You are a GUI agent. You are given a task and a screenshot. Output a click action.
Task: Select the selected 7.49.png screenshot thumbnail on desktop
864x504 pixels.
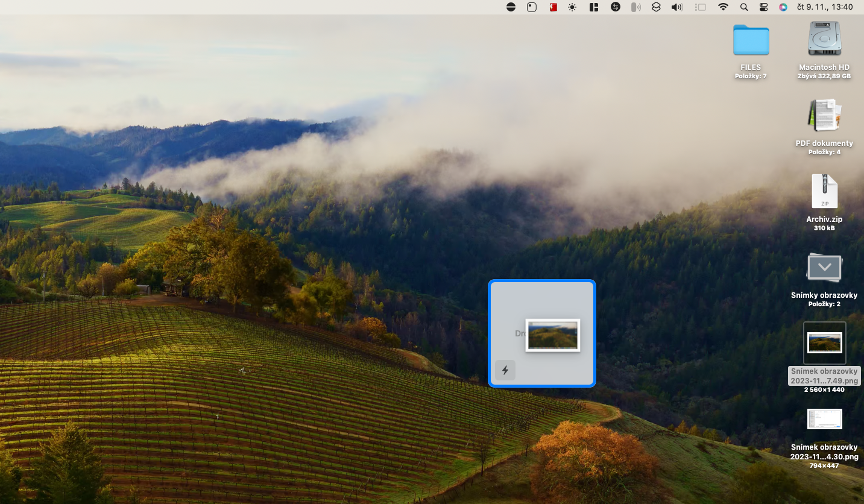[824, 343]
